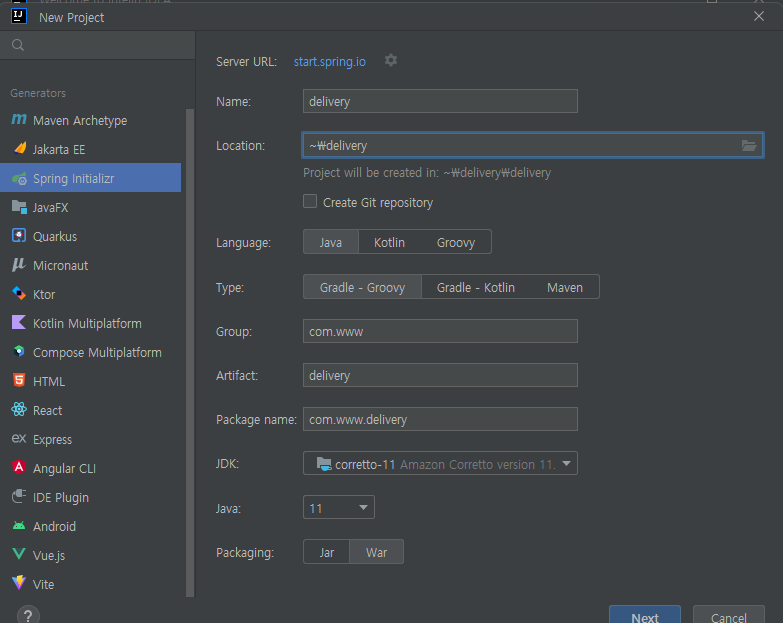Image resolution: width=783 pixels, height=623 pixels.
Task: Open help with question mark button
Action: [x=28, y=615]
